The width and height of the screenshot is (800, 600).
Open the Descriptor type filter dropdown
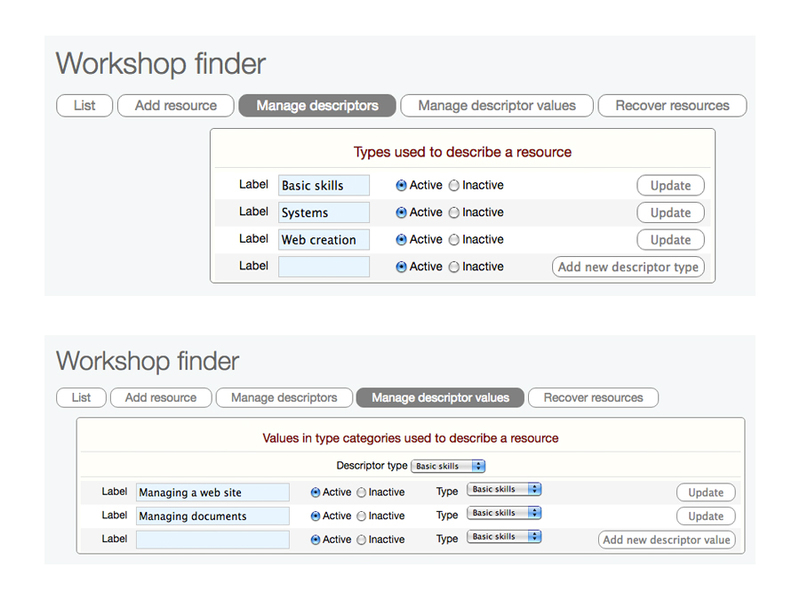[449, 466]
